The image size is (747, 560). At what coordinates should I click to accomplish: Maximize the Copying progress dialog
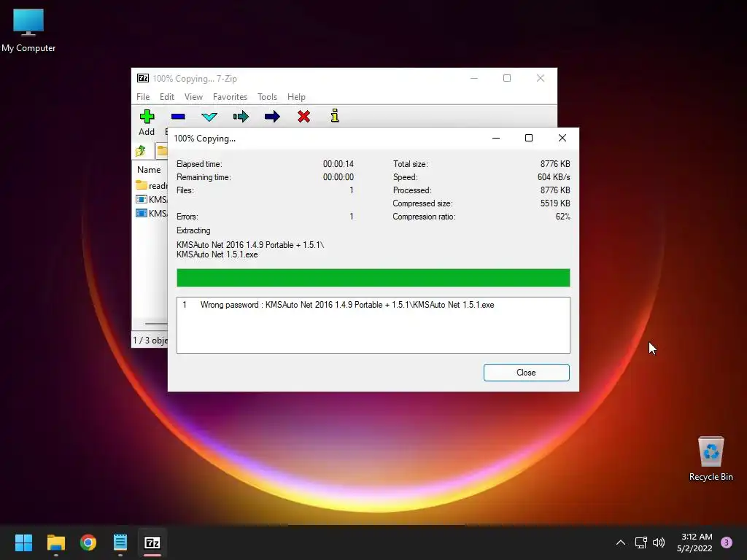point(529,138)
